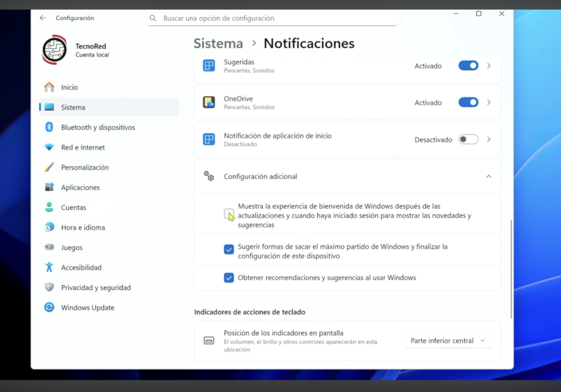
Task: Open Juegos settings
Action: click(109, 247)
